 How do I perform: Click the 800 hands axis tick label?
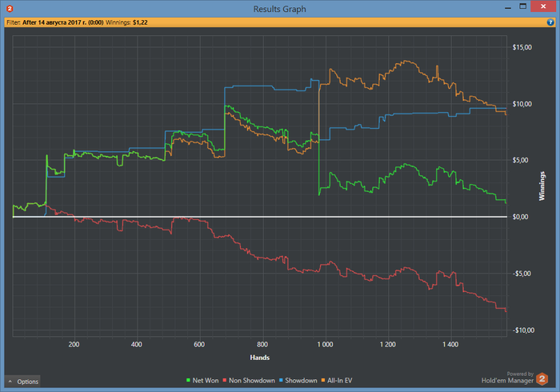262,345
